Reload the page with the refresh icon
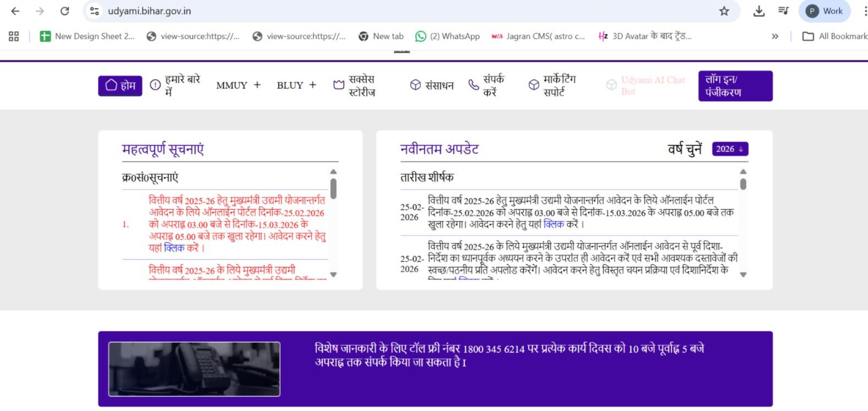This screenshot has height=411, width=868. click(x=64, y=11)
